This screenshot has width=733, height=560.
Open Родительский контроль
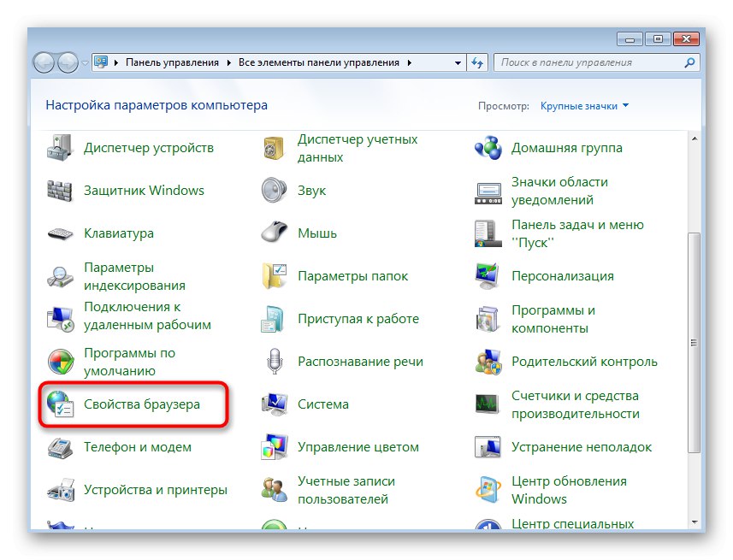point(586,361)
